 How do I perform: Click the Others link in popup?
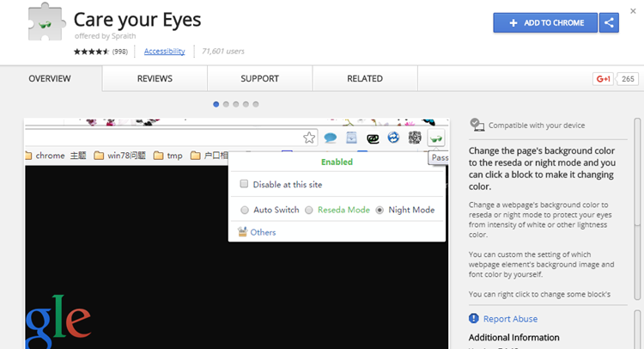click(x=263, y=232)
